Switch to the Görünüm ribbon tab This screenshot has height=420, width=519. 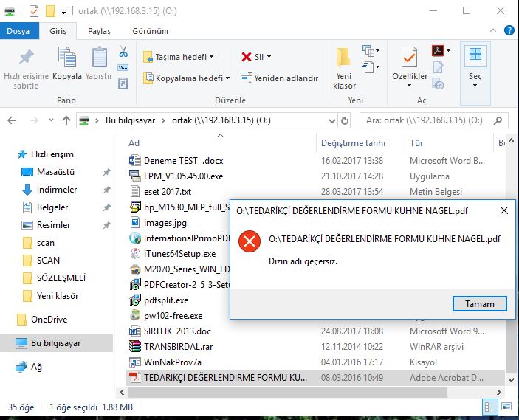click(150, 31)
